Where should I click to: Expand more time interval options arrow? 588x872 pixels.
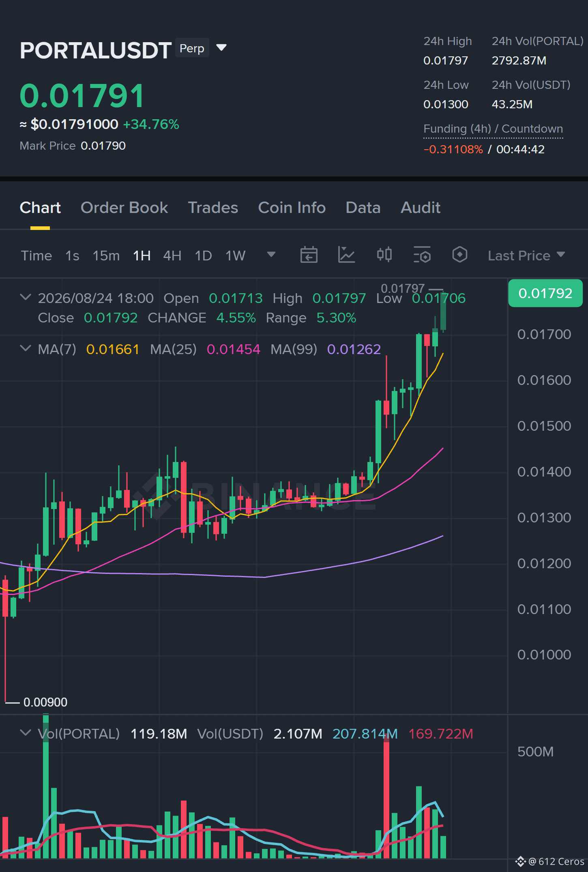[x=271, y=254]
